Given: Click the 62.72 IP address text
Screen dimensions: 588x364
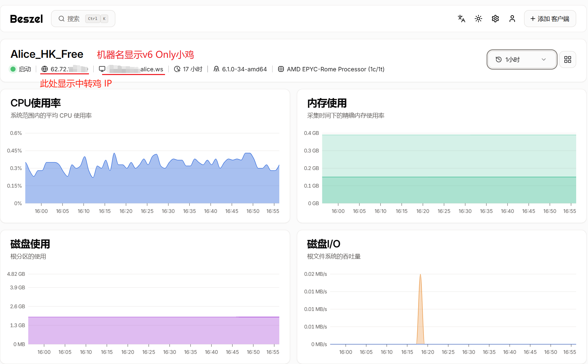Looking at the screenshot, I should tap(69, 69).
